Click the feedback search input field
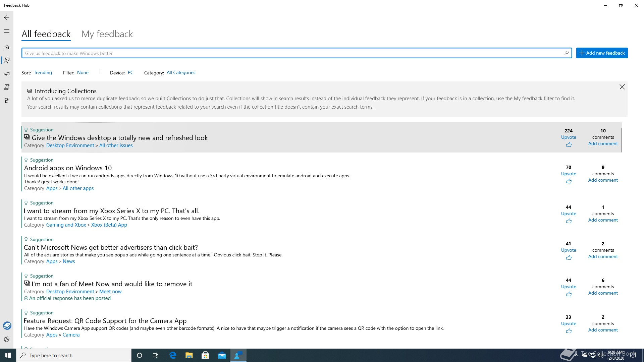Viewport: 644px width, 362px height. (x=292, y=53)
